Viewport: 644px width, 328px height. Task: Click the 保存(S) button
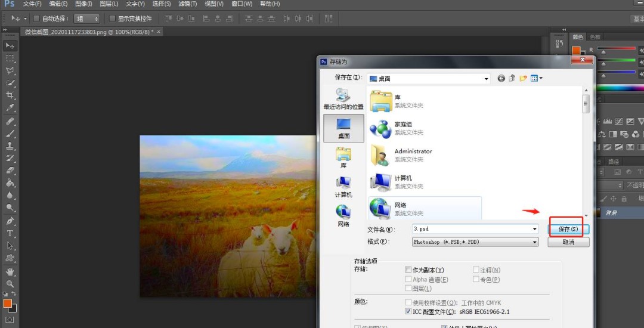(x=568, y=229)
